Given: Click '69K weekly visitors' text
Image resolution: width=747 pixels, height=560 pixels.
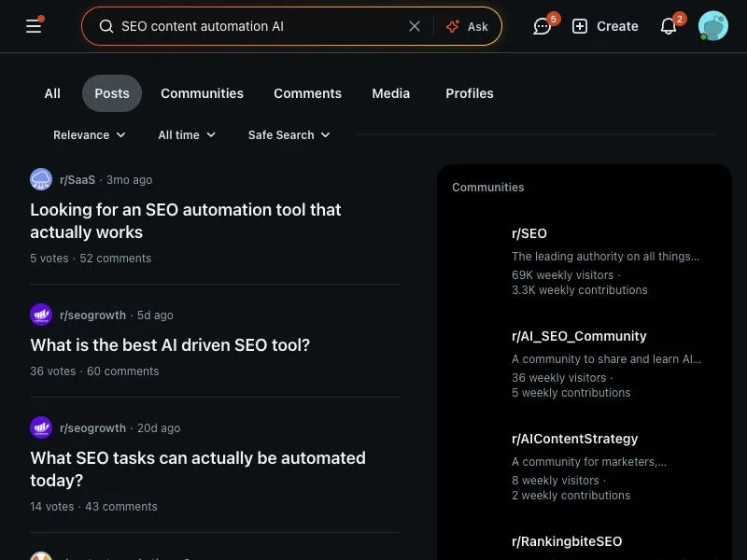Looking at the screenshot, I should click(x=563, y=275).
